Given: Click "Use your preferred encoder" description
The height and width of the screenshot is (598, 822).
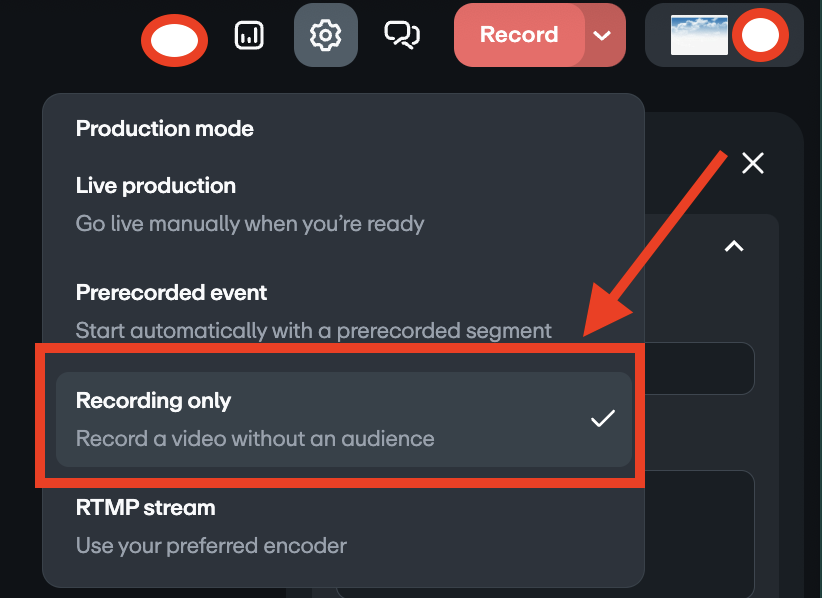Looking at the screenshot, I should [211, 546].
